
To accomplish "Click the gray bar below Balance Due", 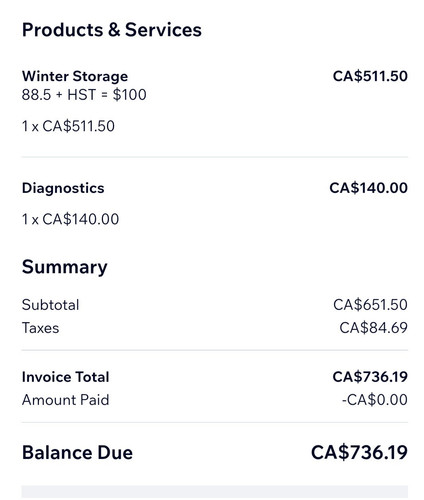I will click(x=215, y=492).
